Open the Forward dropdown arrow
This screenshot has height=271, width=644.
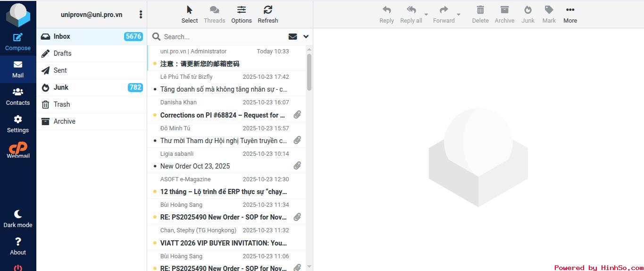459,15
